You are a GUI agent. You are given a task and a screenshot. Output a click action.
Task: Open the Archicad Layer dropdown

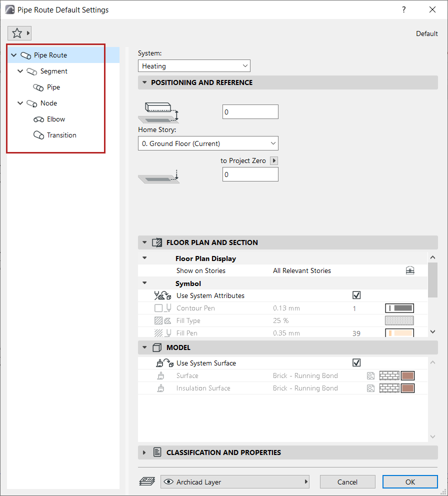click(x=235, y=482)
